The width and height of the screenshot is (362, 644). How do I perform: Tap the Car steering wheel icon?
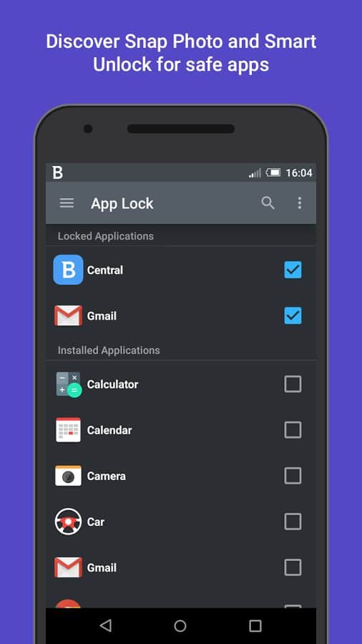pyautogui.click(x=68, y=522)
